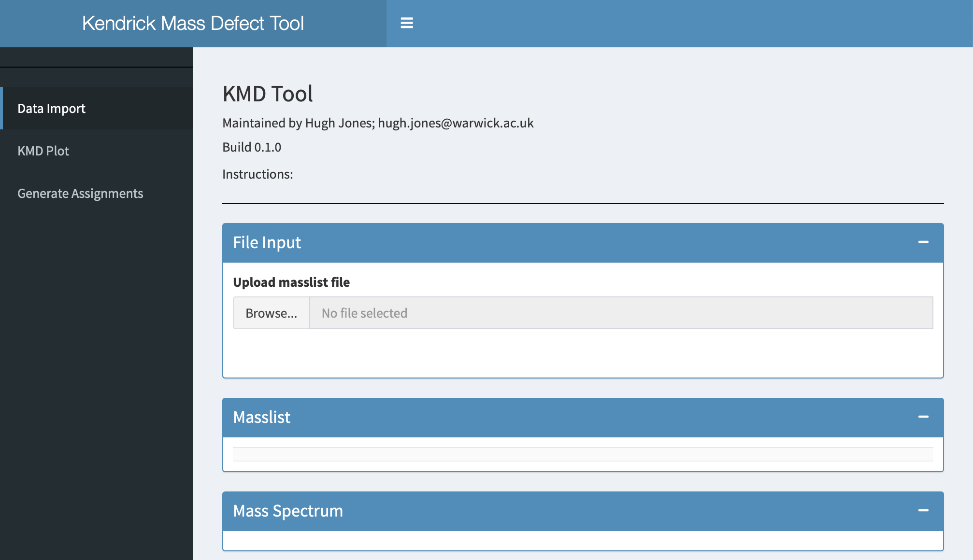Go to Generate Assignments section

click(80, 194)
